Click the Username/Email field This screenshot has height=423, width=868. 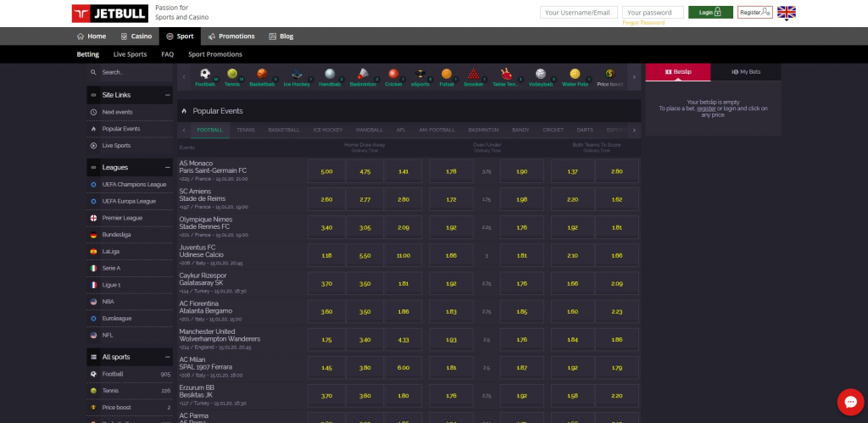click(578, 12)
